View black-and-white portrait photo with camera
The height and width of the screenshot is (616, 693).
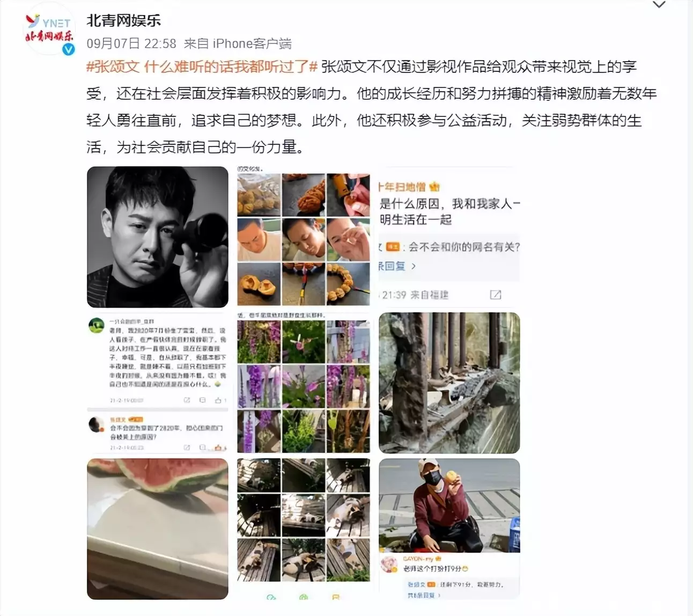point(158,237)
